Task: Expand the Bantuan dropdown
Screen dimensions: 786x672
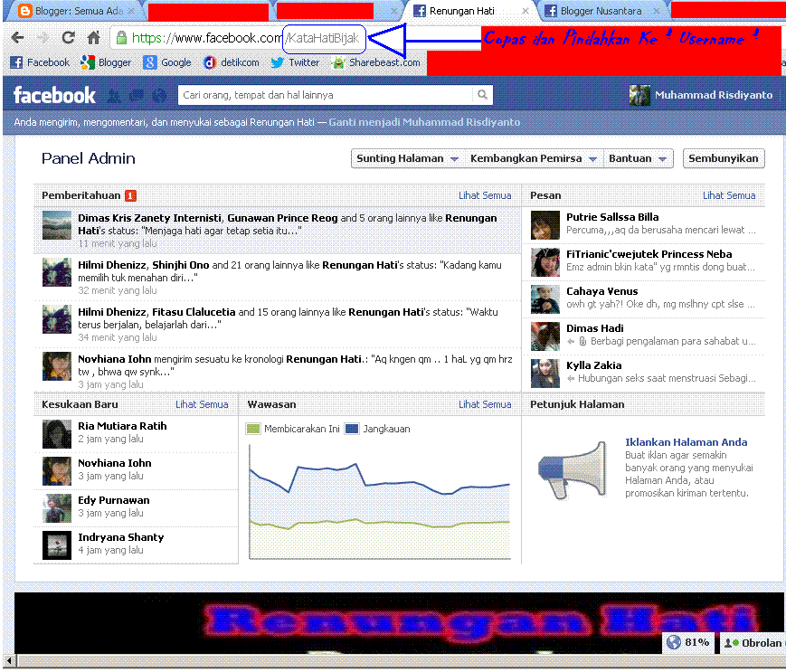Action: coord(637,159)
